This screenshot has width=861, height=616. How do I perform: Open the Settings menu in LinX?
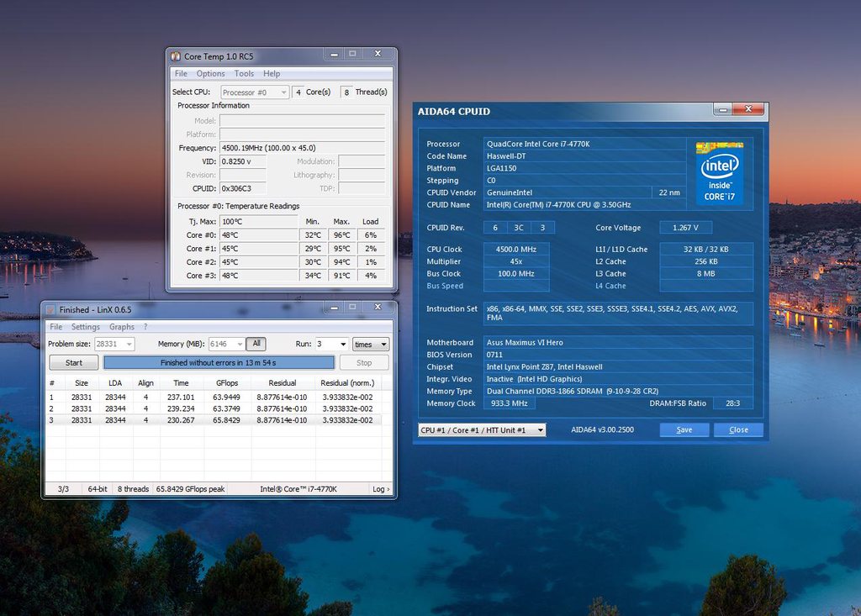[x=86, y=327]
